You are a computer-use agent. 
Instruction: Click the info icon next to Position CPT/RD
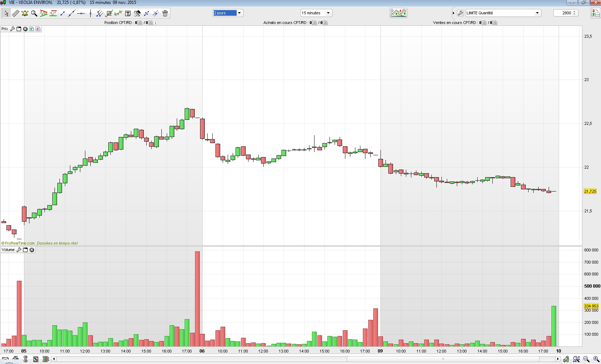tap(156, 23)
